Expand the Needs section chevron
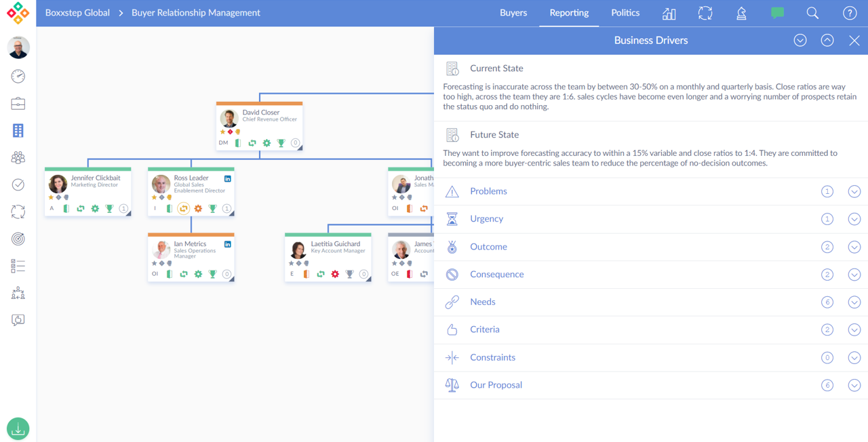The image size is (868, 442). click(x=854, y=302)
